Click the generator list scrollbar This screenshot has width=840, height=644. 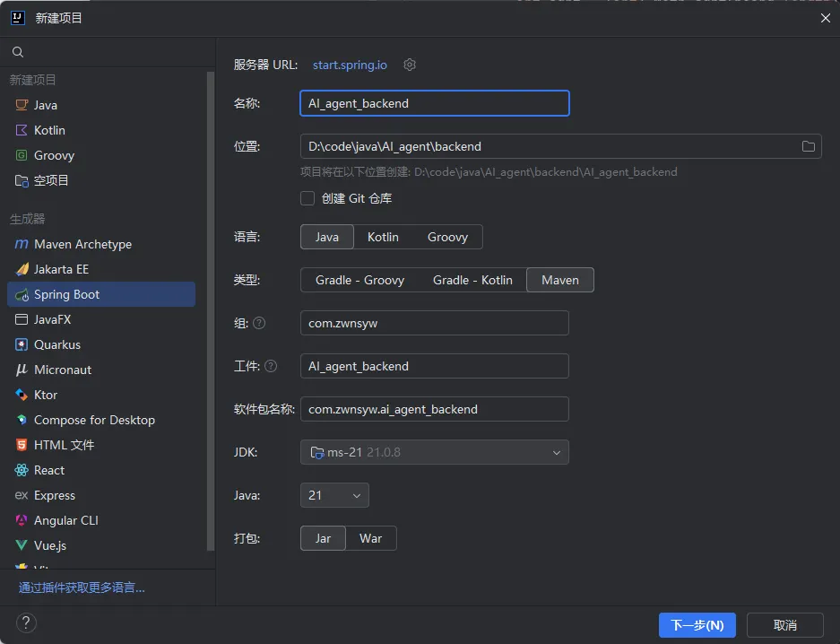(211, 310)
